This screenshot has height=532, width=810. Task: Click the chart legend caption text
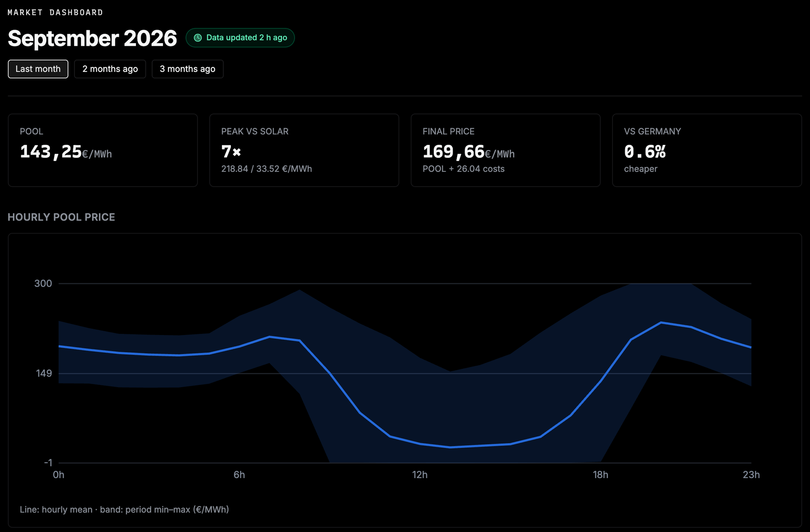(124, 510)
